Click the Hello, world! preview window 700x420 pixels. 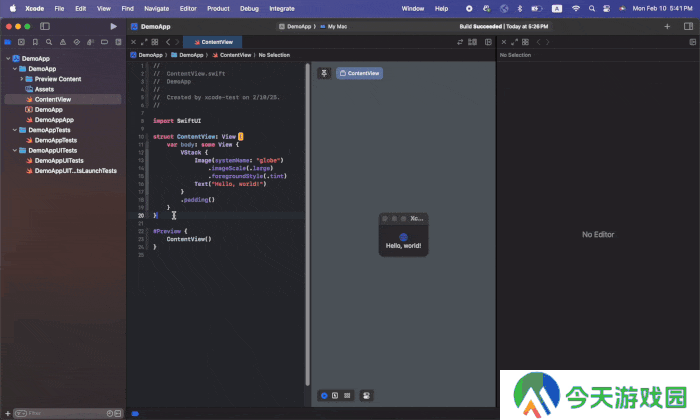click(404, 235)
